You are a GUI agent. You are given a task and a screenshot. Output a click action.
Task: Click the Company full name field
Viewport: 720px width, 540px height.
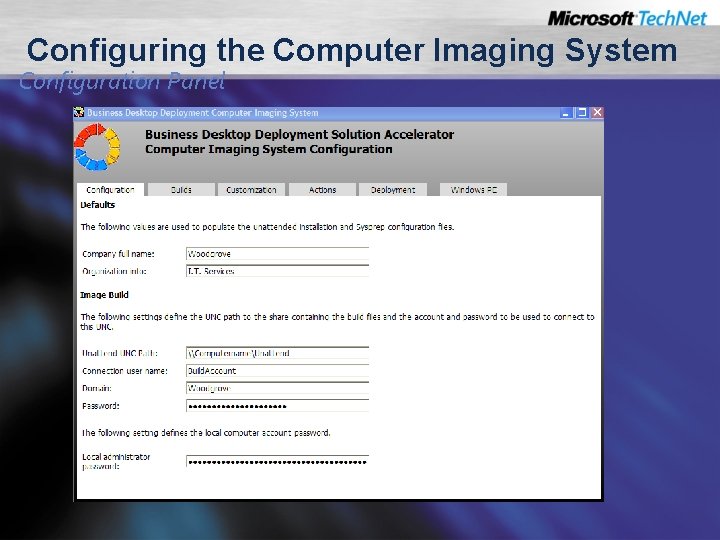277,253
